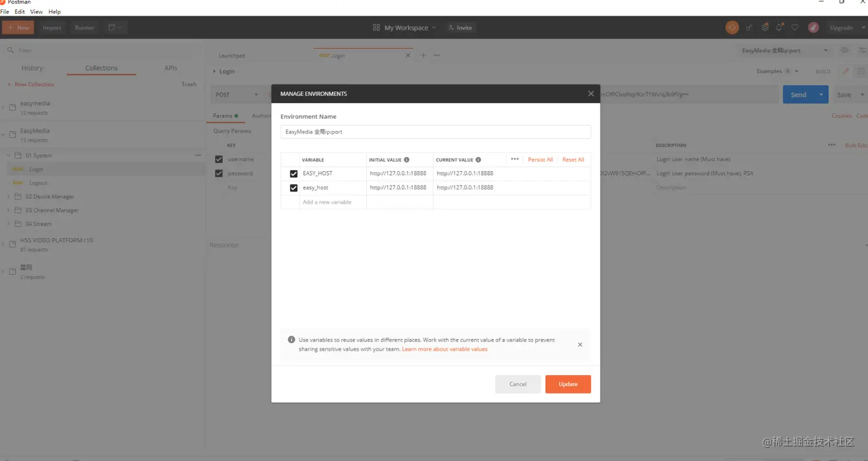Open the tab options three-dot menu
Image resolution: width=868 pixels, height=461 pixels.
437,55
